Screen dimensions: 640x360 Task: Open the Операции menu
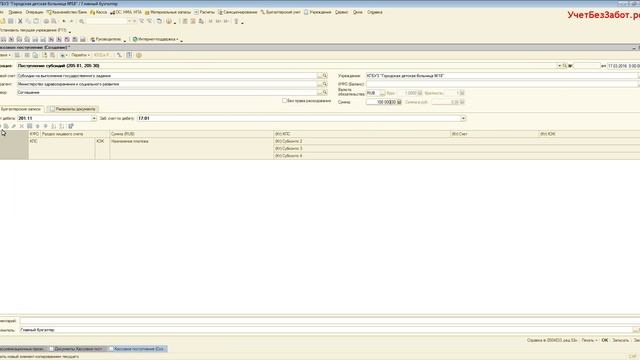pos(34,12)
